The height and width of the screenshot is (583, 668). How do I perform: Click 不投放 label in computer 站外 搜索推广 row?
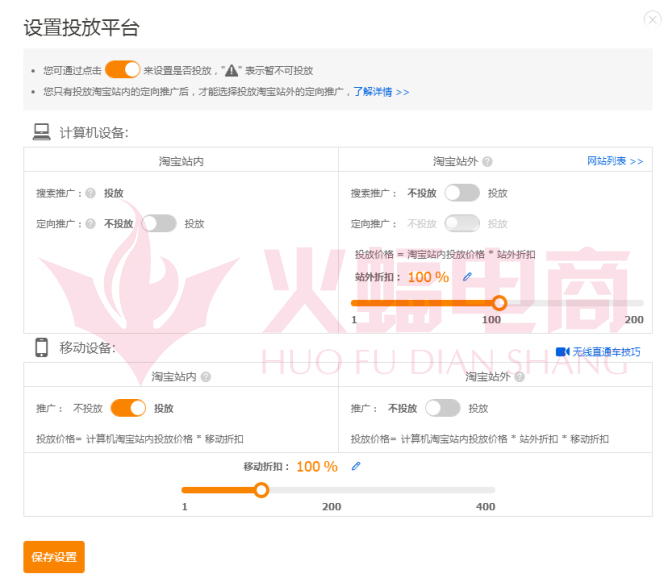tap(422, 193)
